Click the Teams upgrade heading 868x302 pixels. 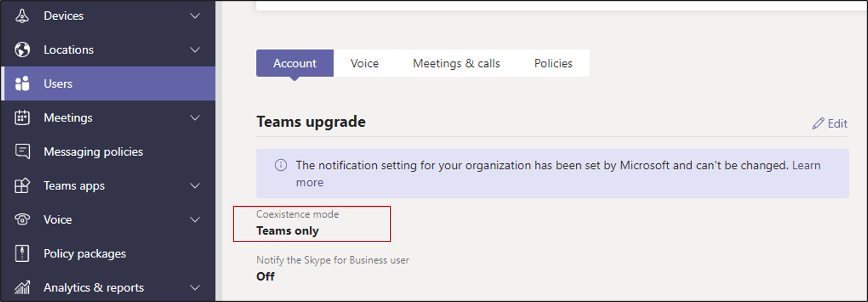pyautogui.click(x=311, y=122)
